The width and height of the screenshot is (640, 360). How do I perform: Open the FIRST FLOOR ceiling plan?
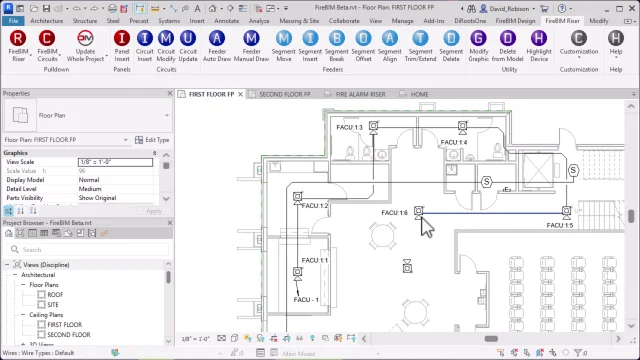point(64,325)
